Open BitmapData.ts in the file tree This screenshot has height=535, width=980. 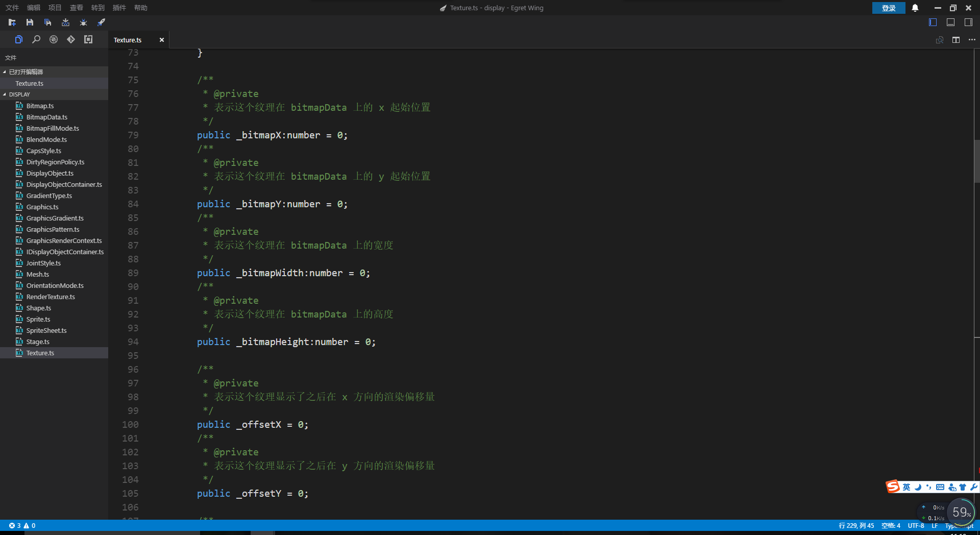pyautogui.click(x=54, y=117)
